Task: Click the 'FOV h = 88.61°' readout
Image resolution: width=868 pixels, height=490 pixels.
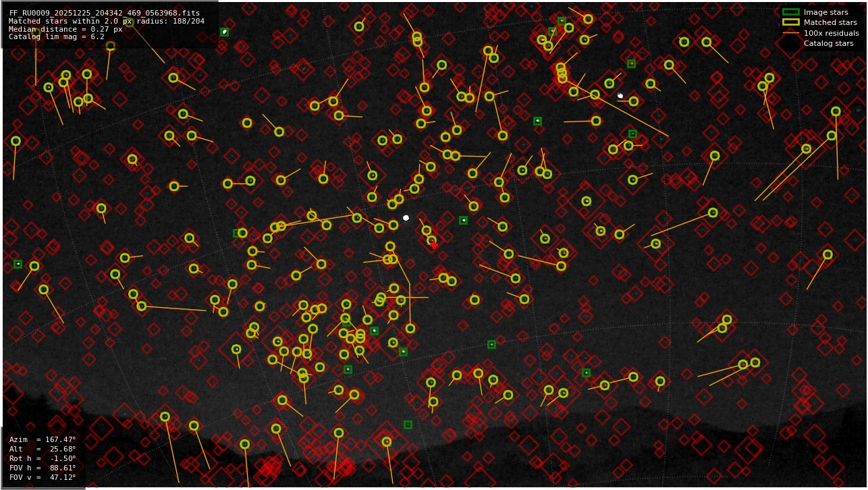Action: click(x=43, y=468)
